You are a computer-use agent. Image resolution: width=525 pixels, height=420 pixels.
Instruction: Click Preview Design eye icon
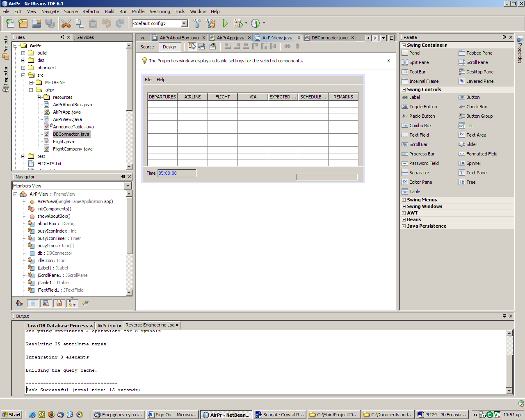pyautogui.click(x=213, y=46)
